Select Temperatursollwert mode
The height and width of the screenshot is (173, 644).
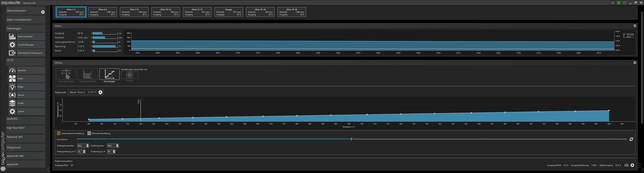point(88,74)
